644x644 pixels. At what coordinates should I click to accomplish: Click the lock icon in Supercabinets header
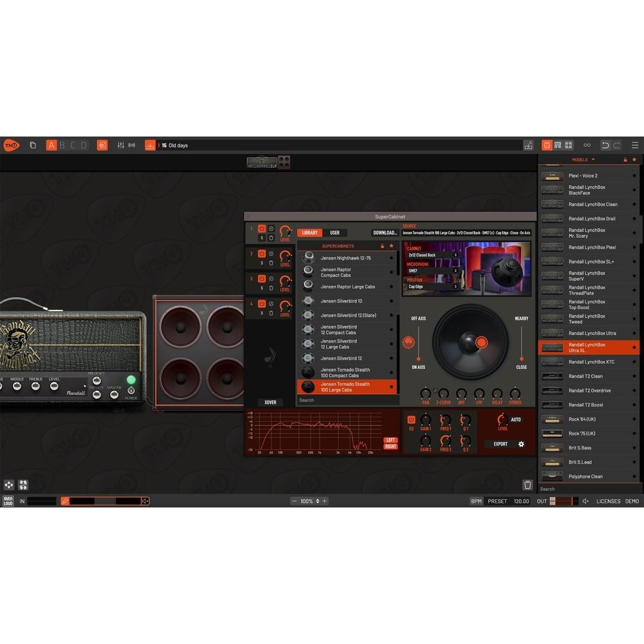tap(382, 246)
